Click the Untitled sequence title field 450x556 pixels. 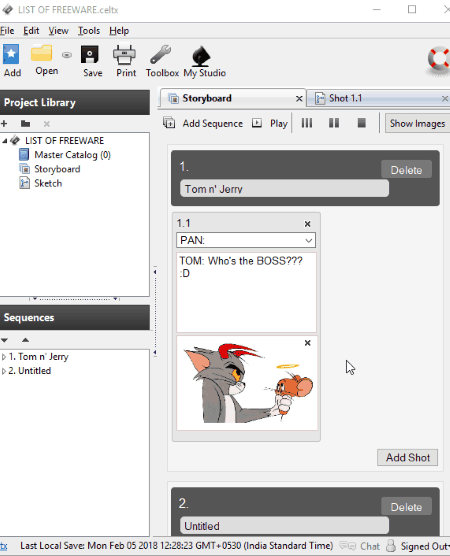tap(284, 526)
